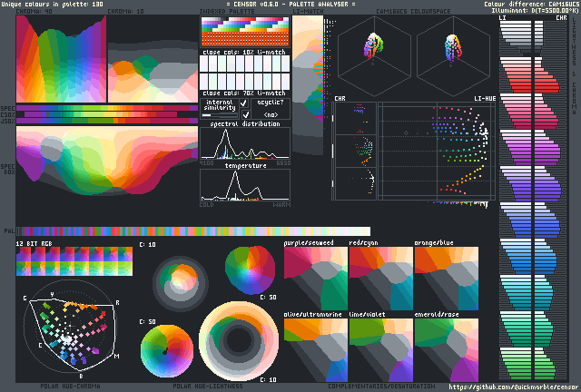The height and width of the screenshot is (392, 581).
Task: Click the indexed palette colour grid
Action: (244, 40)
